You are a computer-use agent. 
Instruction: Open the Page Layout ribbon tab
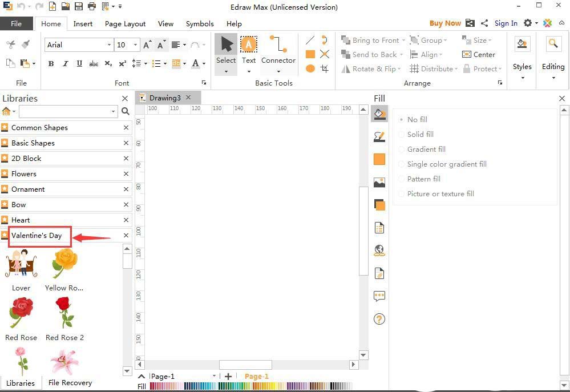click(x=125, y=23)
